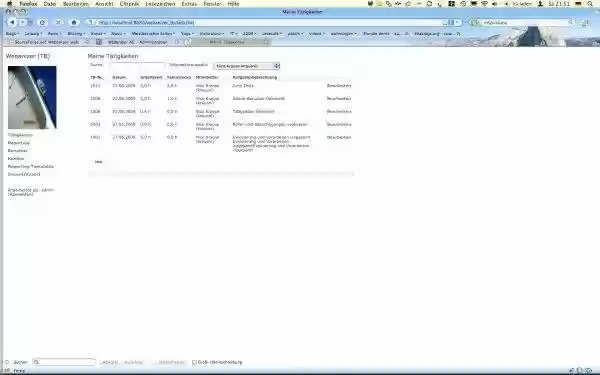Open the search engine icon in the search box
Viewport: 600px width, 375px height.
(475, 23)
